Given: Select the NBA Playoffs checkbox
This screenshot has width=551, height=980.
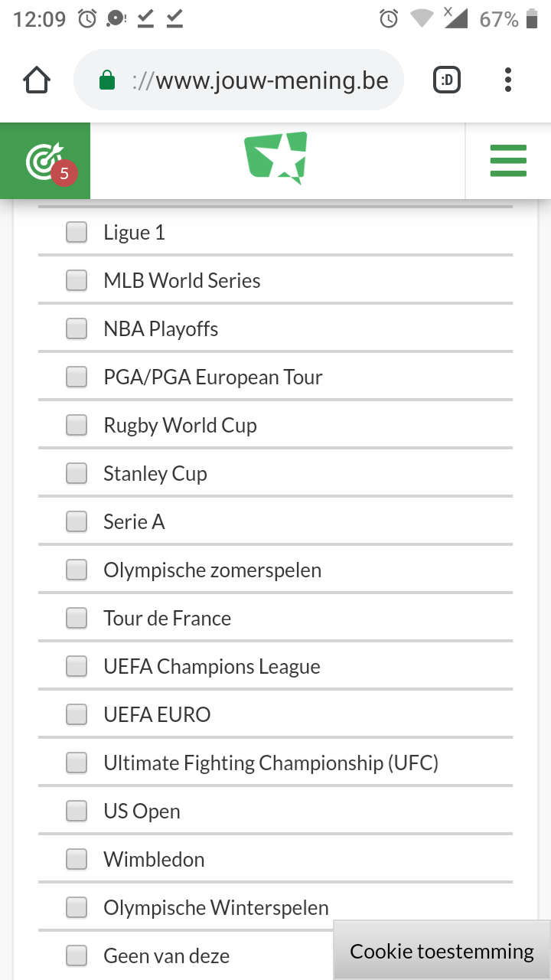Looking at the screenshot, I should point(77,328).
